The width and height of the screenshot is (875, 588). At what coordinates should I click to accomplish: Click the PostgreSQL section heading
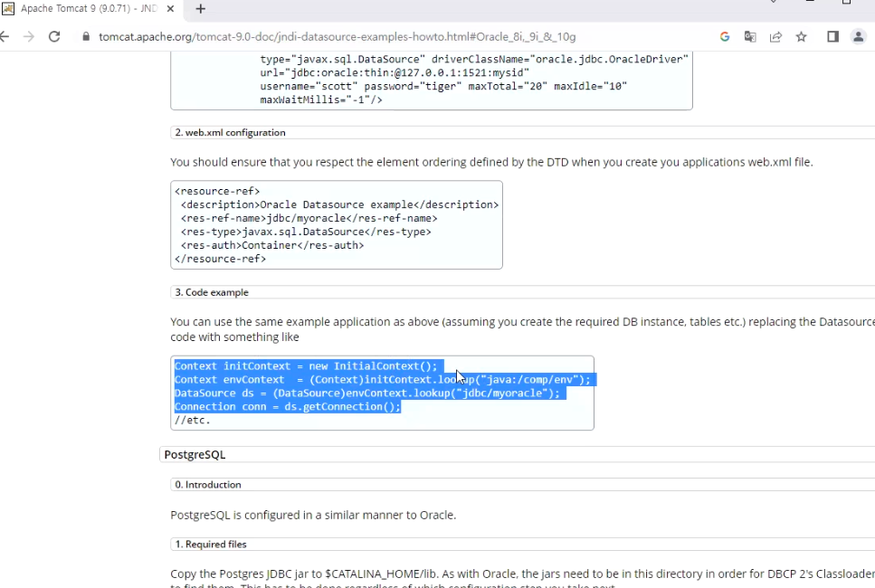pos(195,455)
